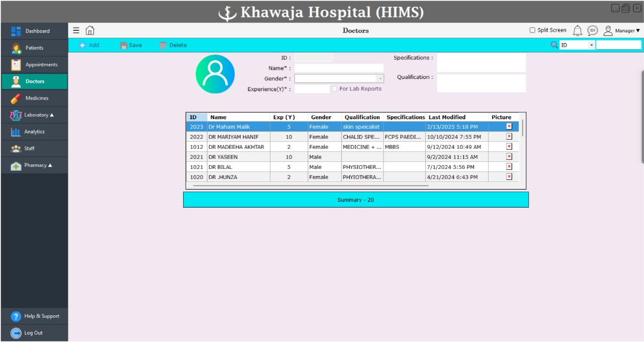Click the Laboratory flask icon

pyautogui.click(x=16, y=115)
